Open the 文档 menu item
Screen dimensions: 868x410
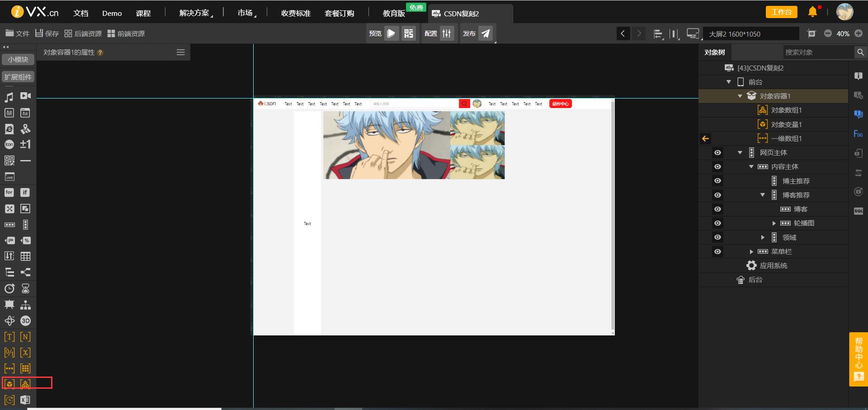(81, 13)
